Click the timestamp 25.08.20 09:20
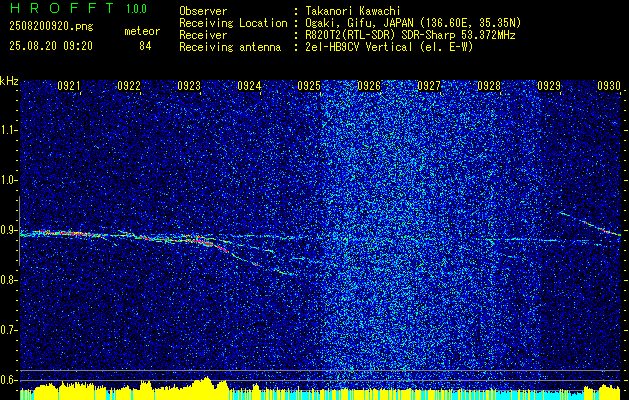 (51, 46)
